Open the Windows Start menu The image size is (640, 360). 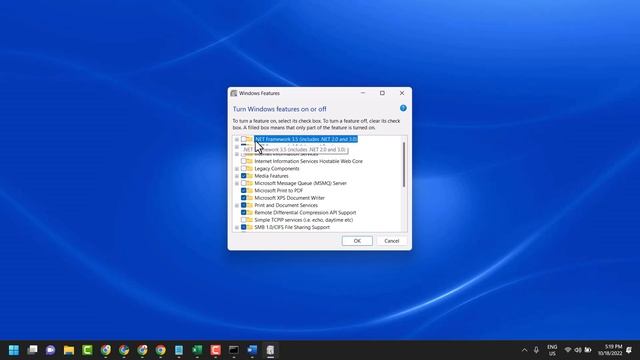click(x=14, y=350)
